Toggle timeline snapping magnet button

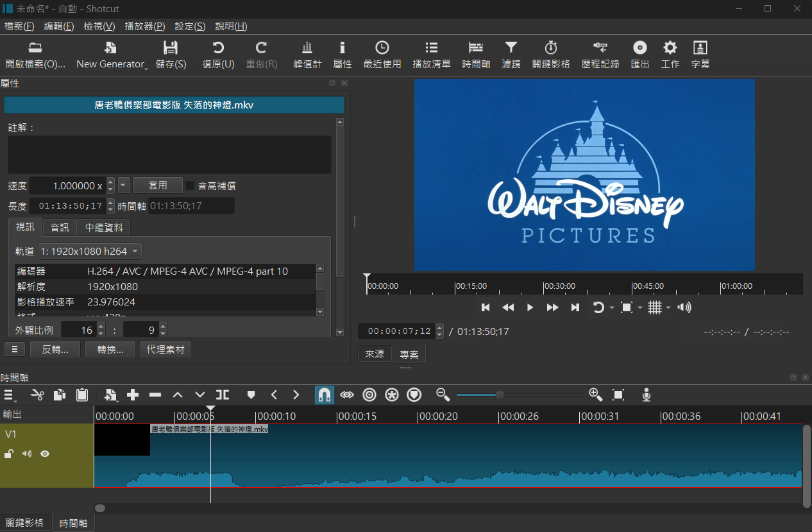pyautogui.click(x=325, y=395)
